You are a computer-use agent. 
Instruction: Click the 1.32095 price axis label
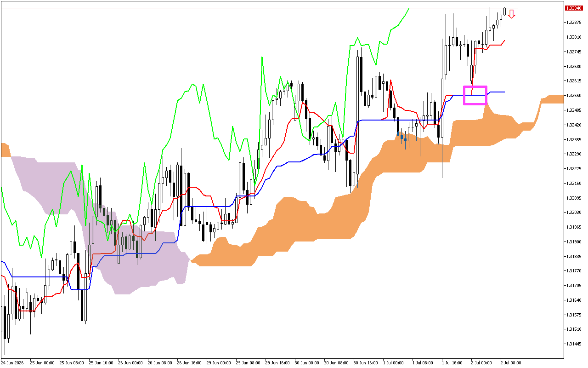point(573,198)
